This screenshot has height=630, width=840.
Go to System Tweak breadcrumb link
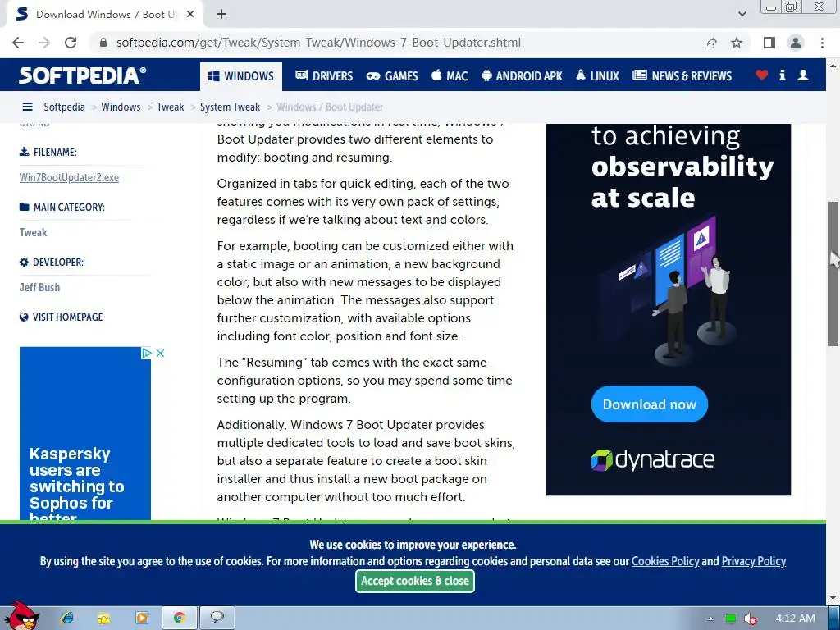coord(230,107)
